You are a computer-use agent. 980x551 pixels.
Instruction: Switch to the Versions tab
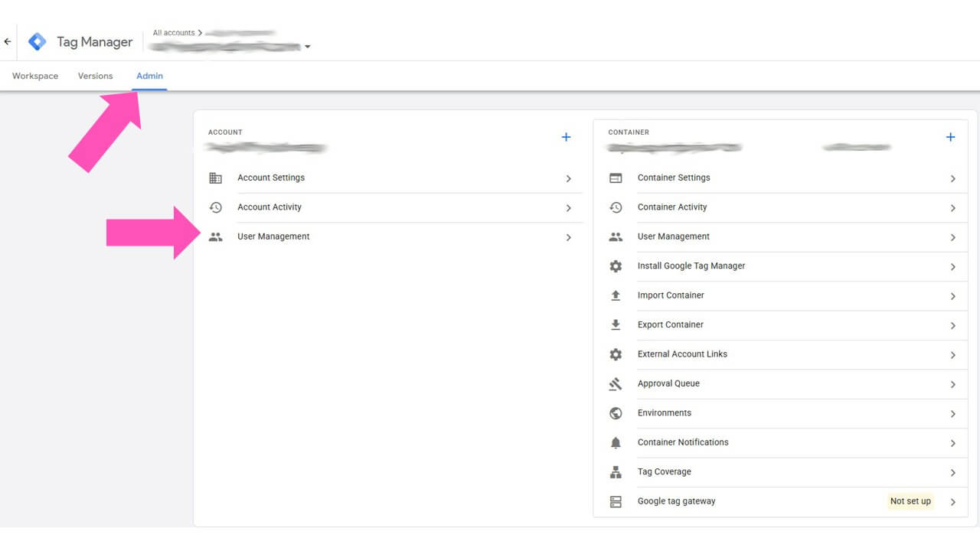pos(96,77)
